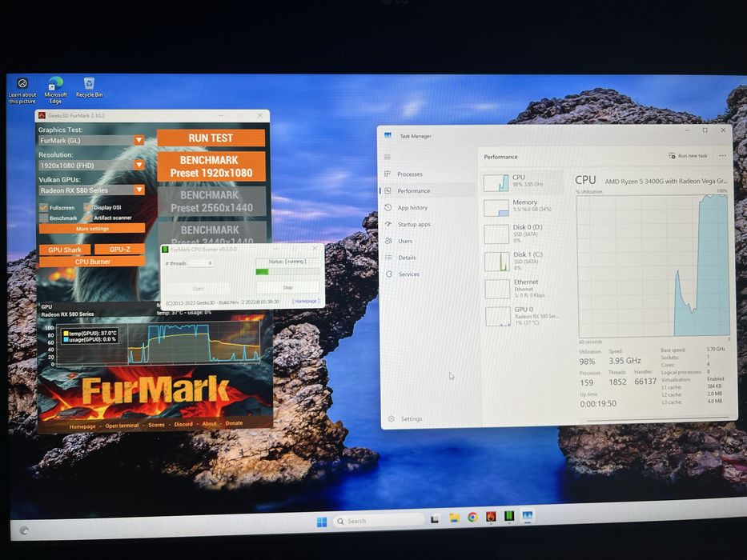747x560 pixels.
Task: Open the Windows Start menu
Action: [x=322, y=522]
